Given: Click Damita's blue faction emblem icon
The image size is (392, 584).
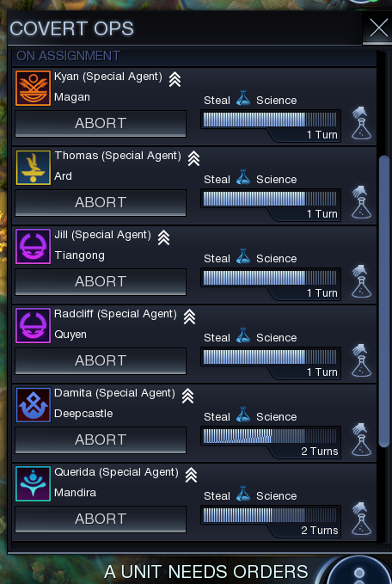Looking at the screenshot, I should [34, 405].
